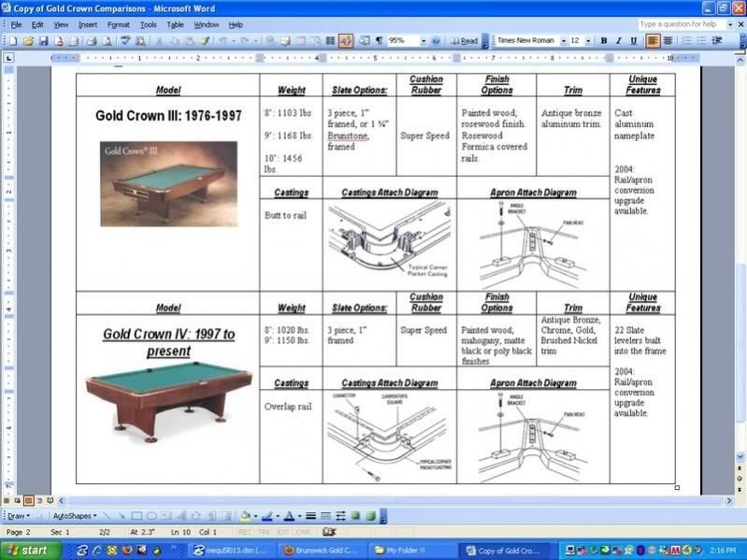This screenshot has height=560, width=747.
Task: Click the Research icon in toolbar
Action: (140, 41)
